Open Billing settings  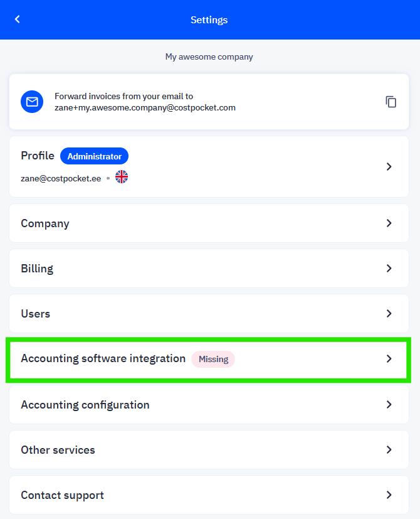(209, 268)
